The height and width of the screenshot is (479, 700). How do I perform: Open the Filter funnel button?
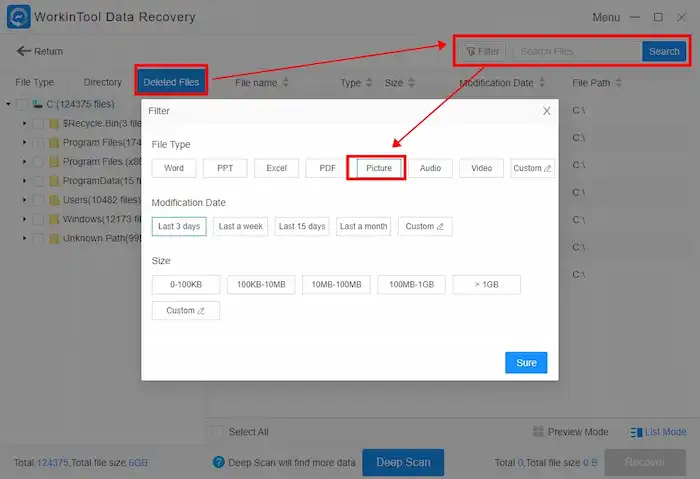pyautogui.click(x=481, y=51)
